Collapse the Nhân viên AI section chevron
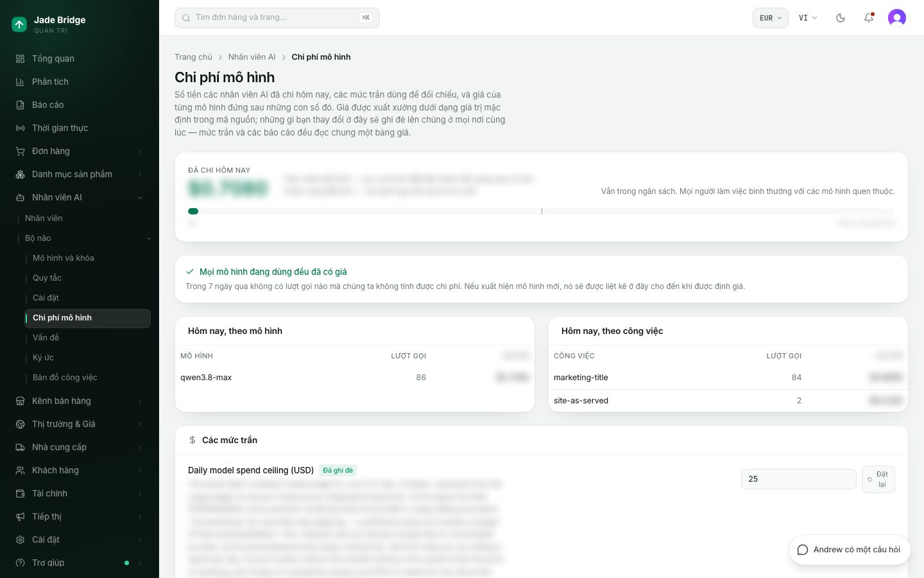This screenshot has width=924, height=578. tap(140, 198)
